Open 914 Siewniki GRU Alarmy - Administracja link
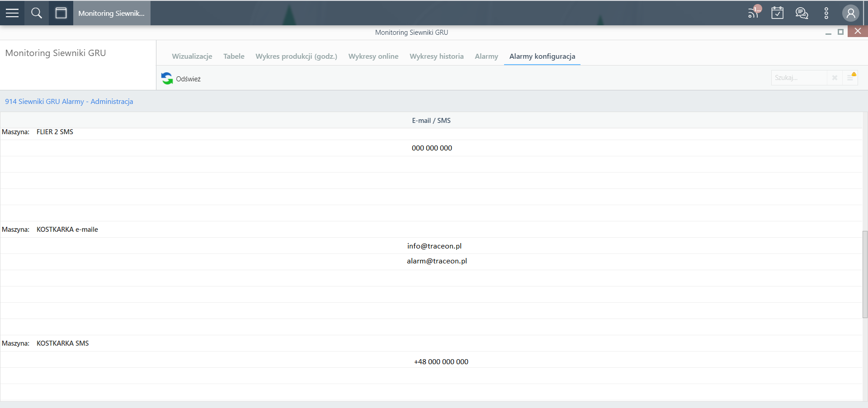This screenshot has width=868, height=408. click(x=69, y=102)
